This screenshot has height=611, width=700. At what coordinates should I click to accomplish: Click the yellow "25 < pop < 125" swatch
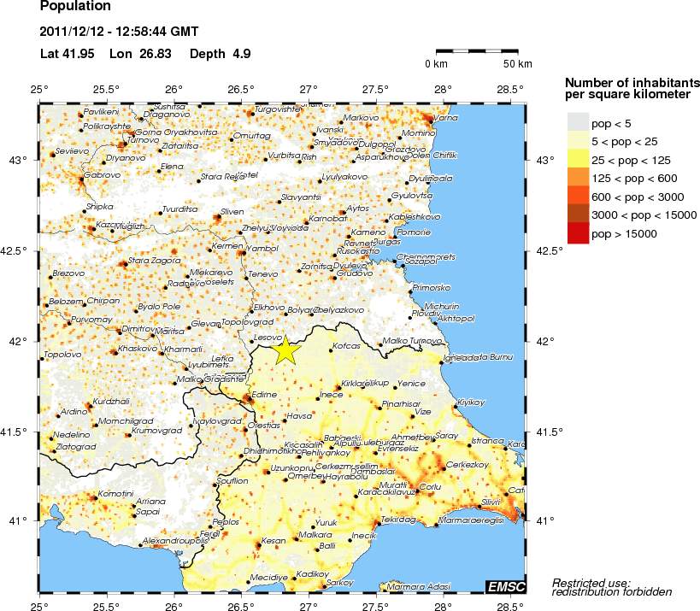coord(578,161)
